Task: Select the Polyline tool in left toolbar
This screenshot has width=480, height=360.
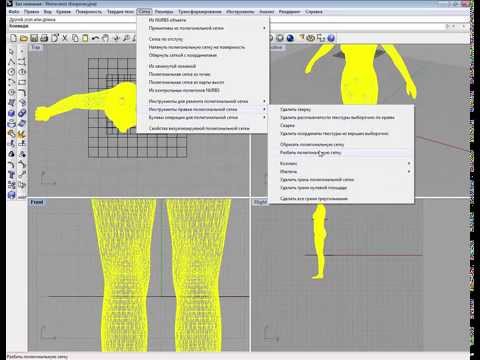Action: (12, 62)
